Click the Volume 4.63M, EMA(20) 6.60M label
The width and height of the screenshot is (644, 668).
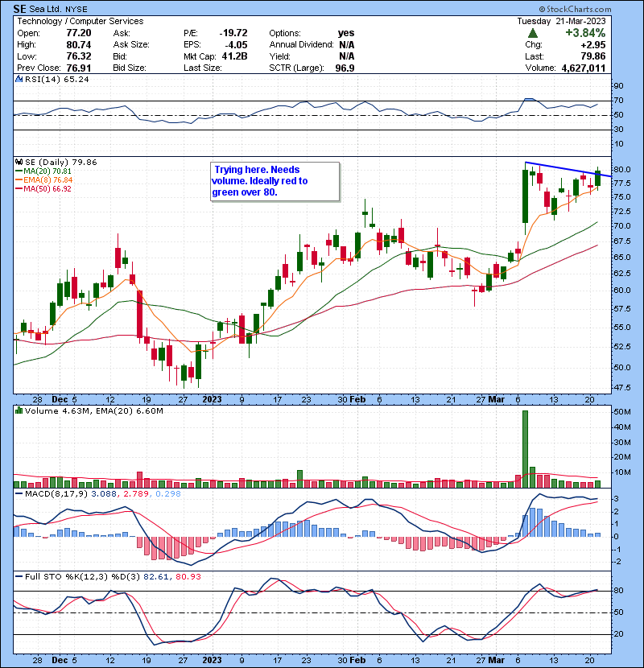tap(93, 410)
